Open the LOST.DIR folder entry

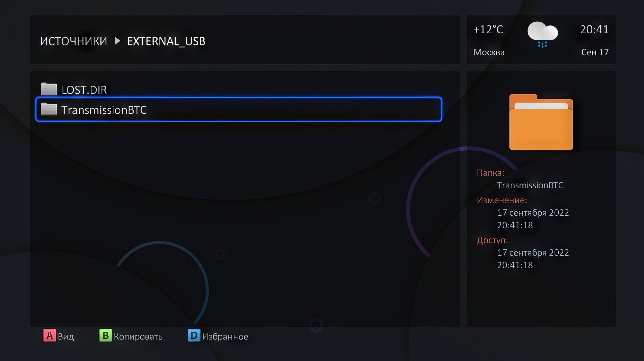84,90
